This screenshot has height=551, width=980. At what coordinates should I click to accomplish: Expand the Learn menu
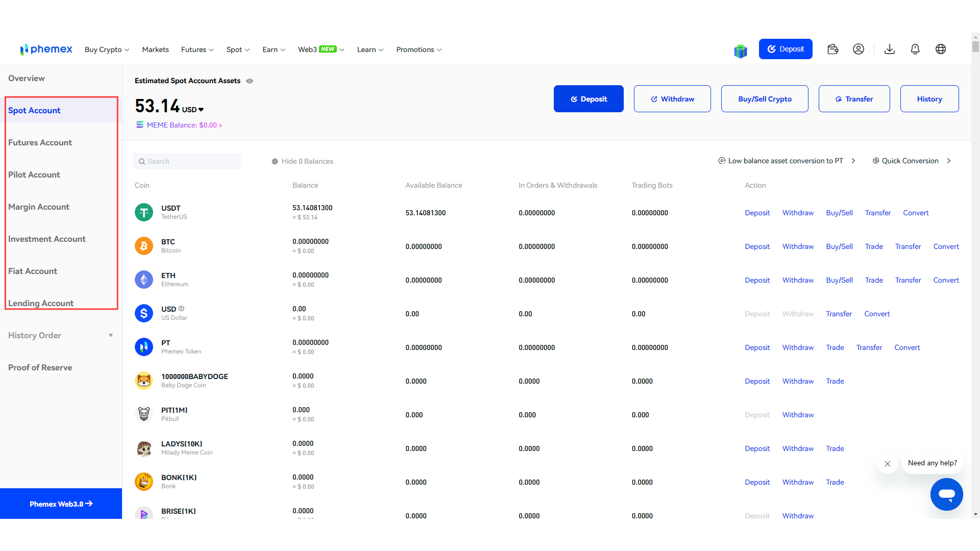[371, 49]
